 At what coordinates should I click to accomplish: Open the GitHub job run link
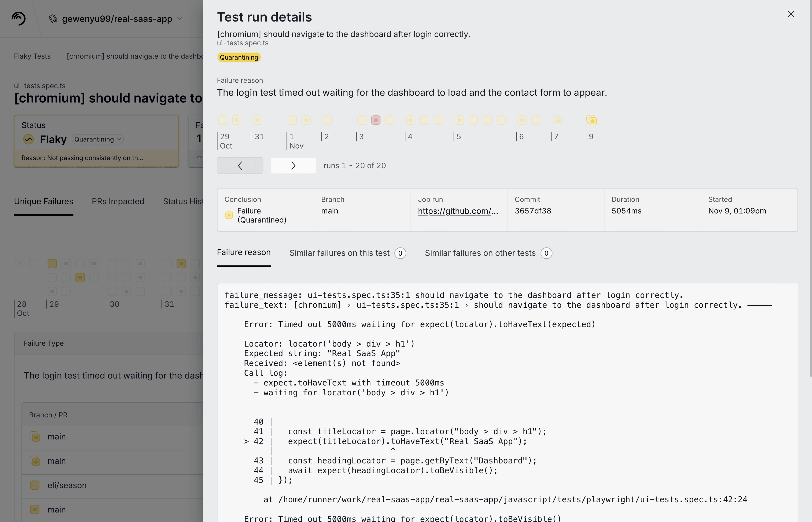point(458,211)
